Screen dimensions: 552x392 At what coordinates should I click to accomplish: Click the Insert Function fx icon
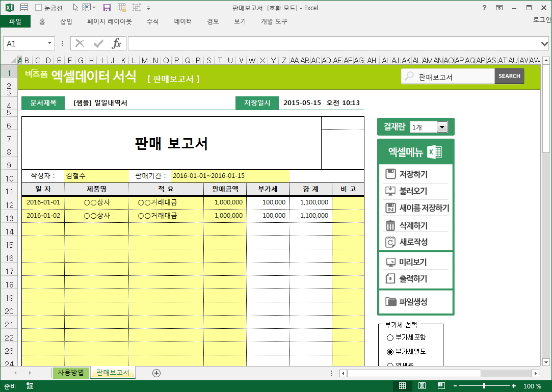click(x=116, y=43)
